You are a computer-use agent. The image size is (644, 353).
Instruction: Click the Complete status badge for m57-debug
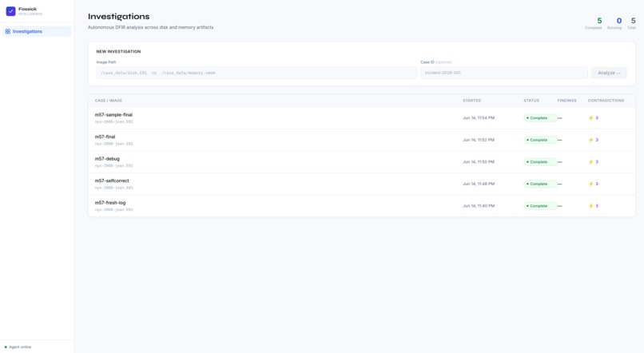[540, 161]
